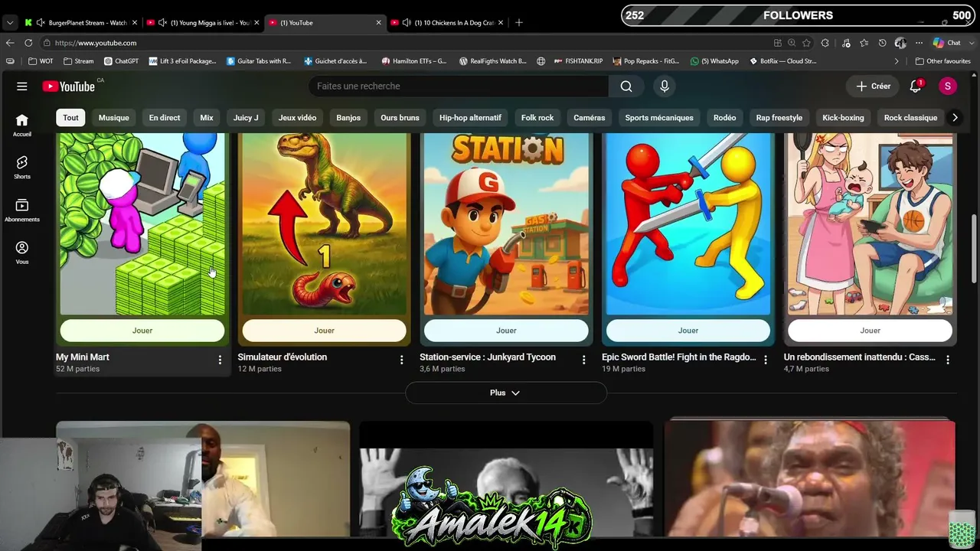Click the Faites une recherche search field

(459, 86)
